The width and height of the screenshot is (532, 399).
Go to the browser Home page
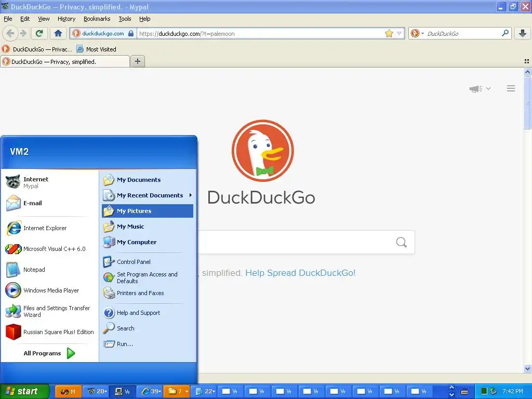coord(58,33)
